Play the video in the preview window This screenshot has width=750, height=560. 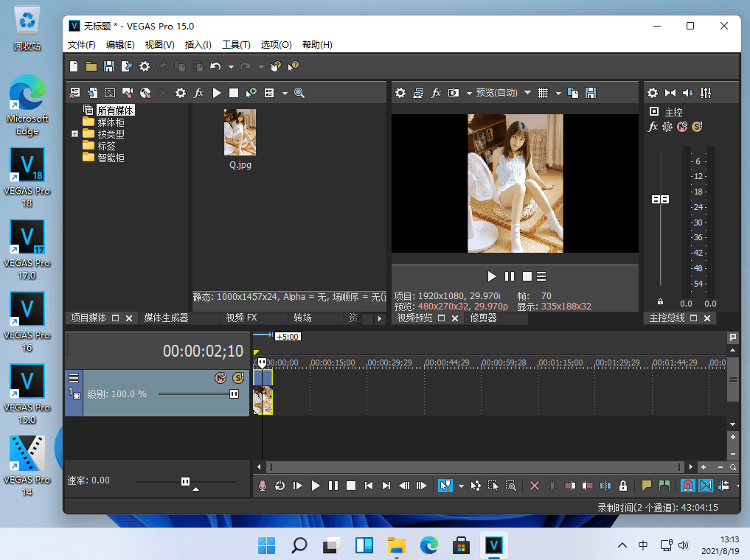click(x=492, y=276)
